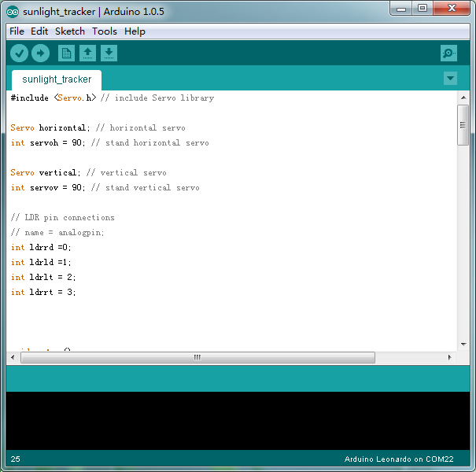
Task: Click the vertical scrollbar thumb
Action: tap(463, 125)
